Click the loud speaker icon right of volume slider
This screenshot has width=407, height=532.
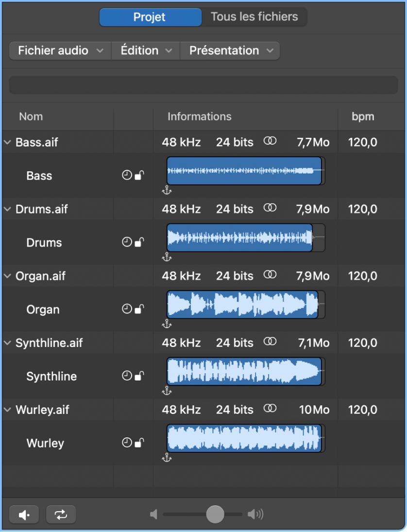point(254,514)
